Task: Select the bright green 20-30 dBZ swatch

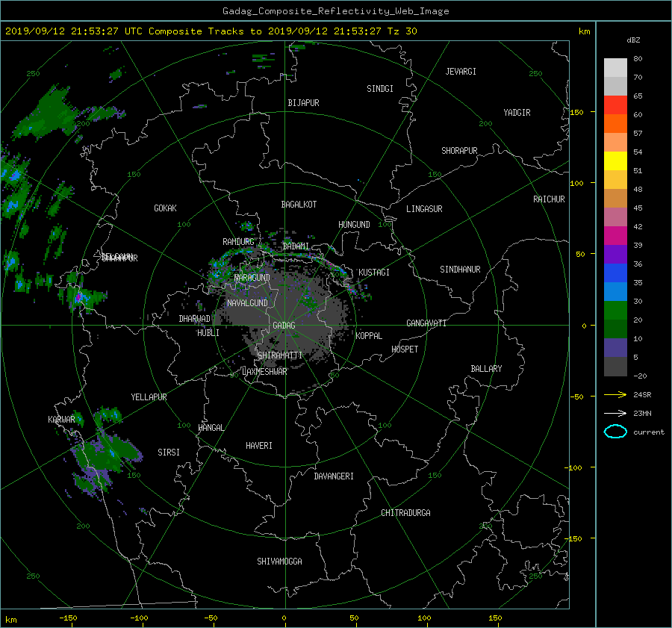Action: pos(615,311)
